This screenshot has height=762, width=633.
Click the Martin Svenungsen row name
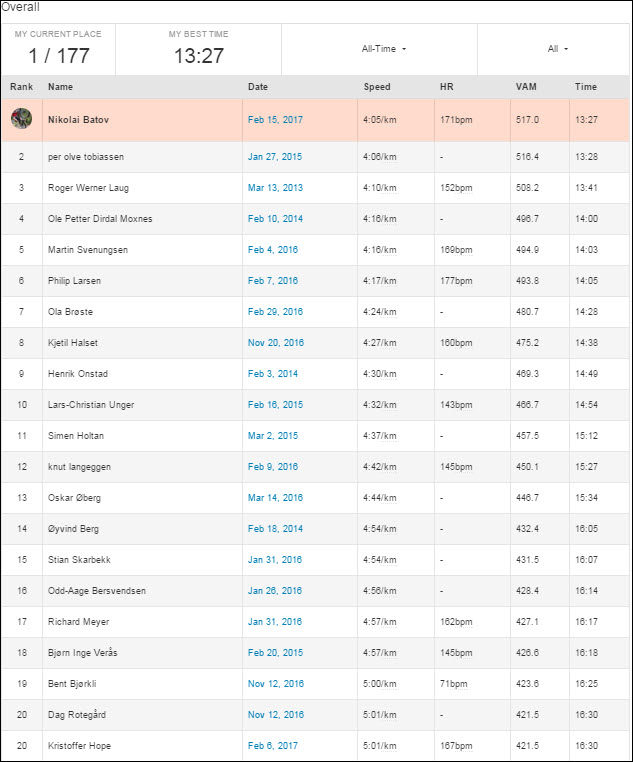(88, 250)
